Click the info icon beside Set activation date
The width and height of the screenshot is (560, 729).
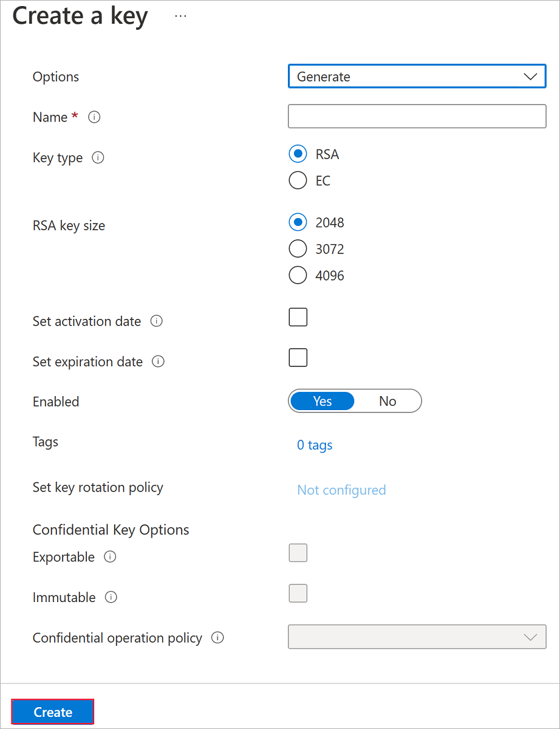156,321
